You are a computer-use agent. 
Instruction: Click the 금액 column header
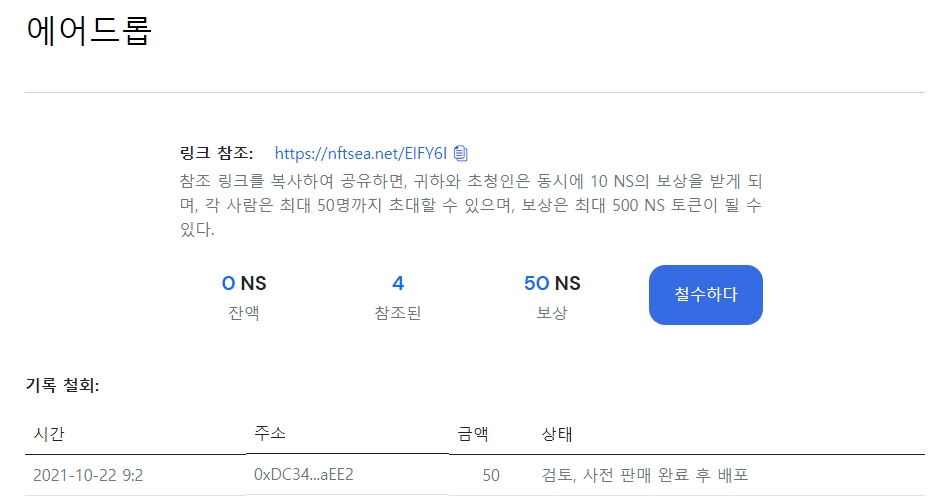pos(473,434)
